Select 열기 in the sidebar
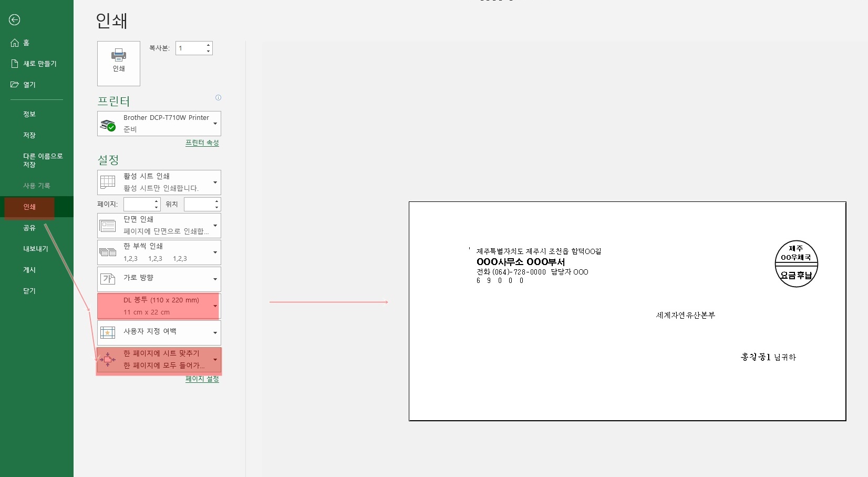This screenshot has width=868, height=477. tap(29, 85)
